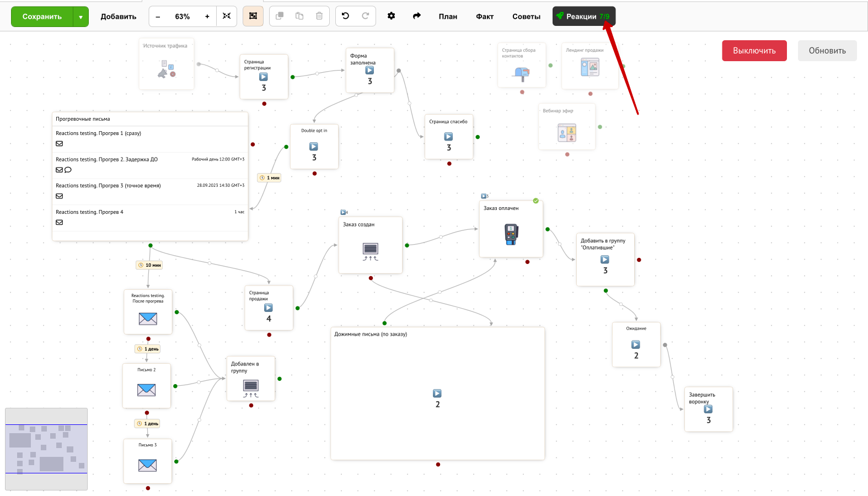Click Добавить in the toolbar
The image size is (868, 496).
[x=119, y=17]
